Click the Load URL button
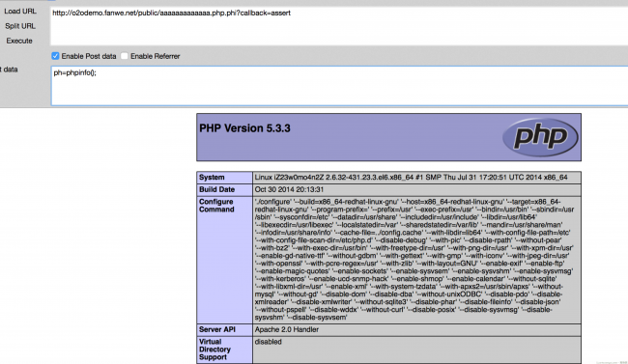This screenshot has height=364, width=628. coord(20,12)
